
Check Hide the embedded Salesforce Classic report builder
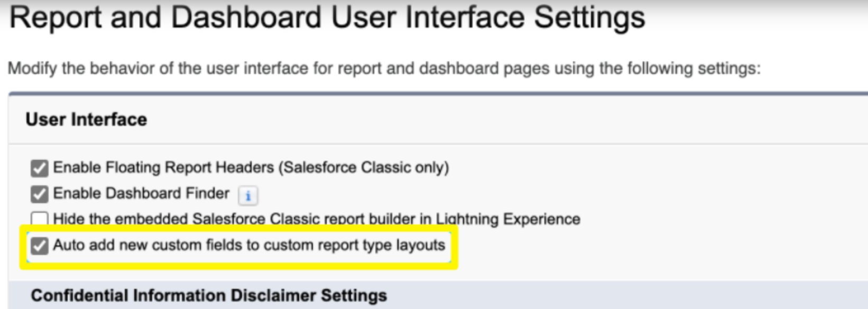click(x=39, y=219)
